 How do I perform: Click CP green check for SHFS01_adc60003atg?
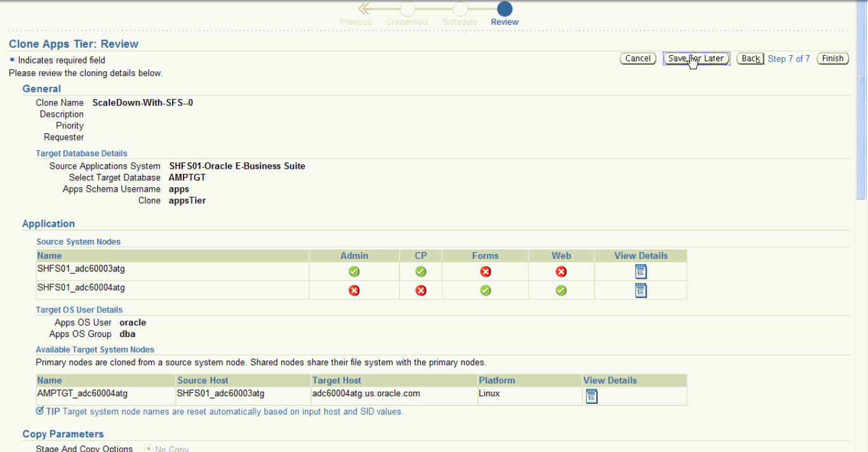point(420,272)
